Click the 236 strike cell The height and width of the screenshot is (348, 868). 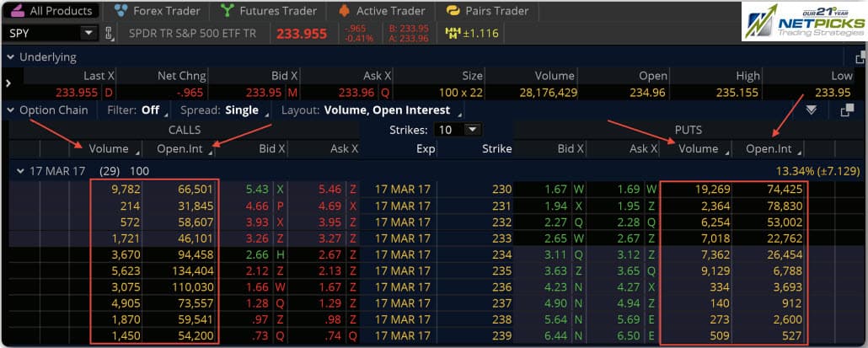[502, 286]
